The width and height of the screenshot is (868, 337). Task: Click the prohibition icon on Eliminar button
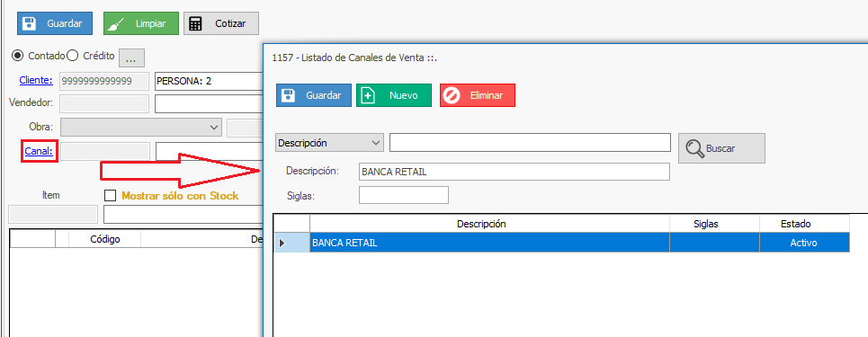pyautogui.click(x=452, y=95)
